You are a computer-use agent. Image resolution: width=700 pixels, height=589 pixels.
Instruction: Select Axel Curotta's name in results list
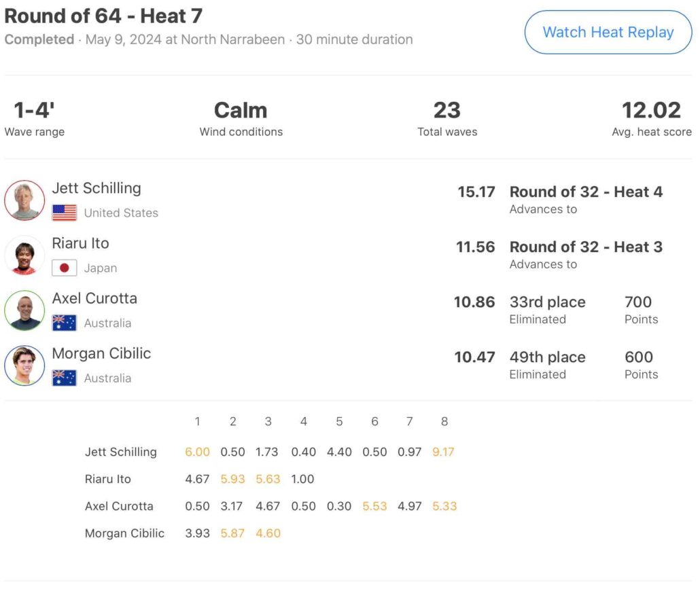[94, 298]
